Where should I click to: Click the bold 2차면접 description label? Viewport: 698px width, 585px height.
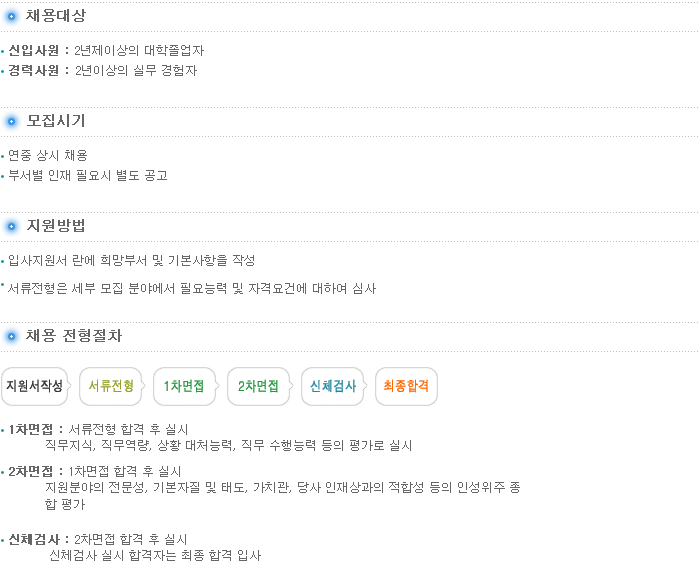[30, 471]
